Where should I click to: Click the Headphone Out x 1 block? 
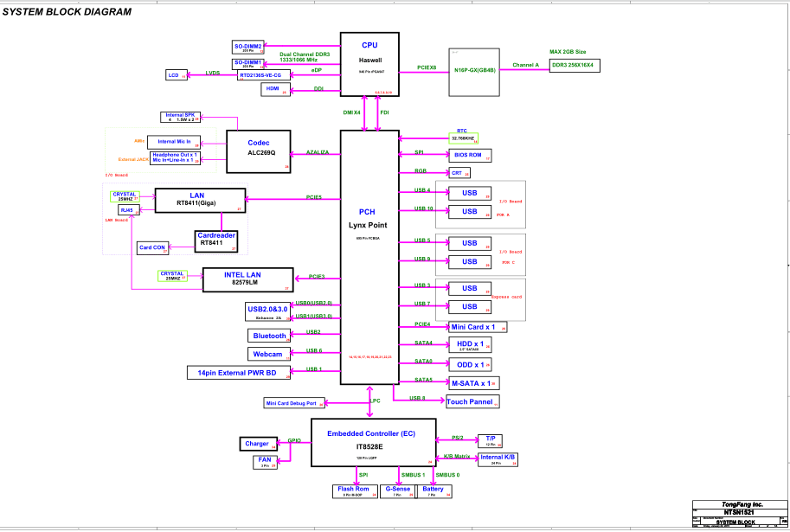pyautogui.click(x=176, y=157)
